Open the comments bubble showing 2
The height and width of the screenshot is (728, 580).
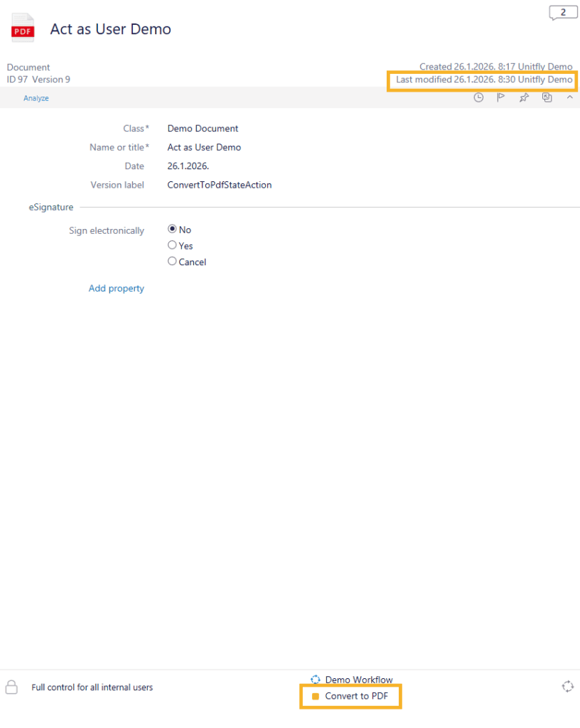coord(563,13)
